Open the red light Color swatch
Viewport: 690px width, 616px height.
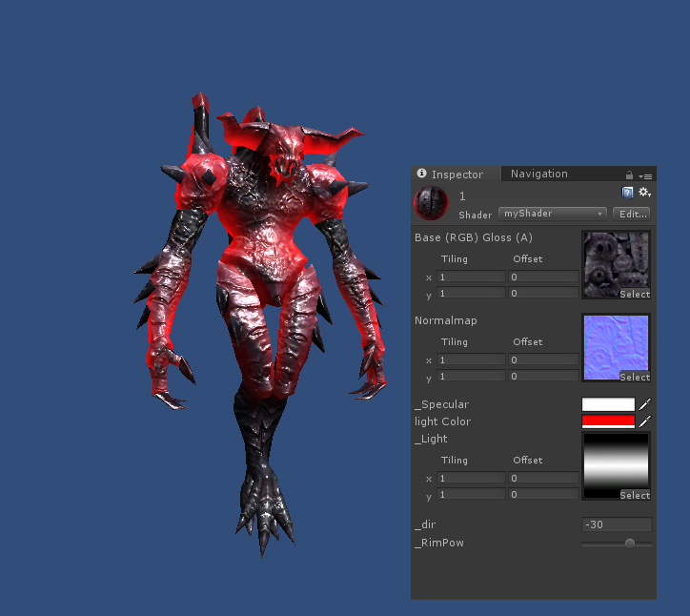pyautogui.click(x=608, y=421)
